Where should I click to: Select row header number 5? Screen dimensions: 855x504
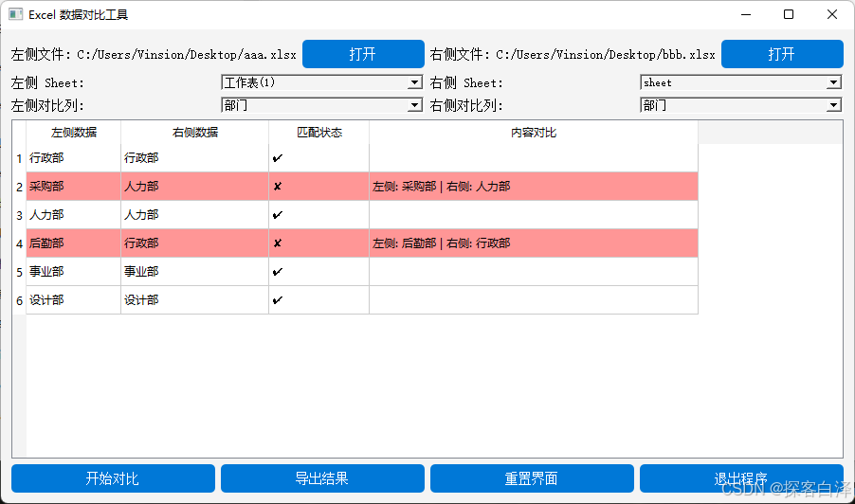19,271
